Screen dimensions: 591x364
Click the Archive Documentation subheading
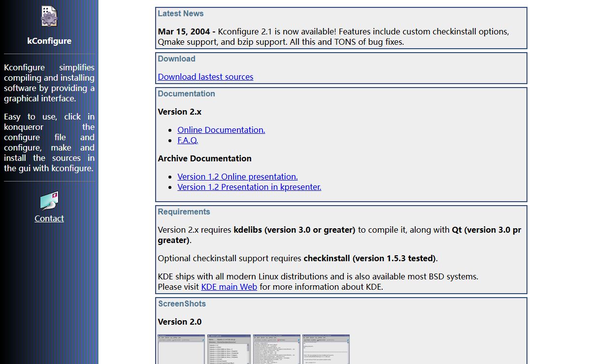[205, 158]
